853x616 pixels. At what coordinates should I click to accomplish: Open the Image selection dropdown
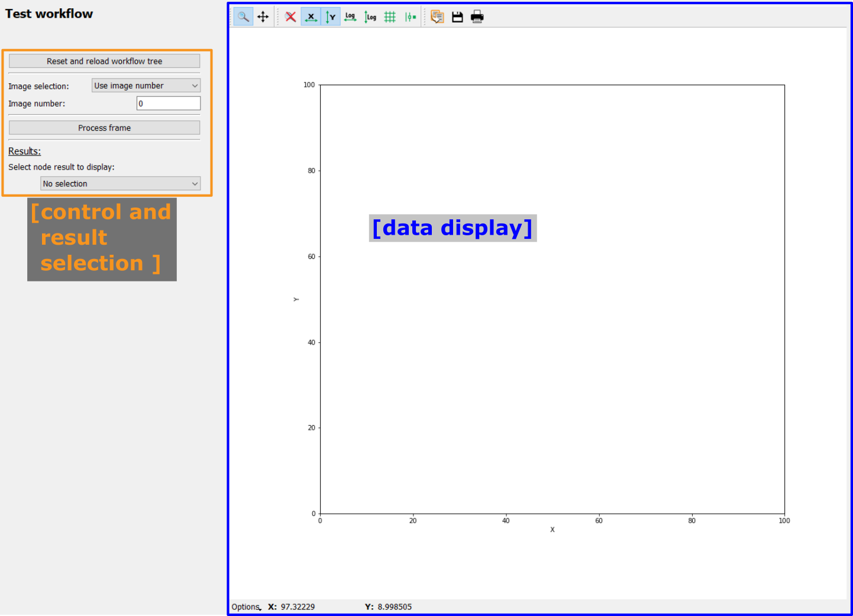(x=146, y=86)
